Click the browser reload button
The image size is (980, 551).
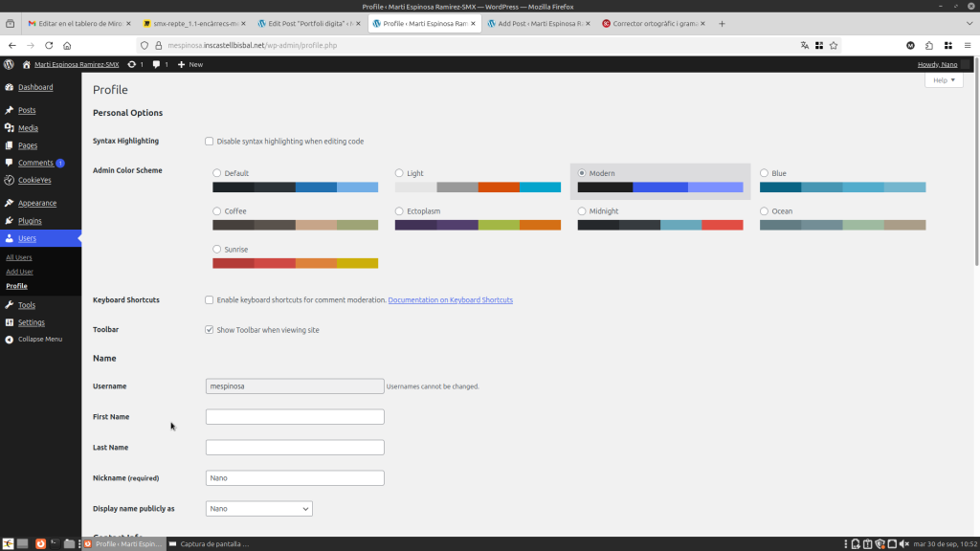[x=49, y=45]
